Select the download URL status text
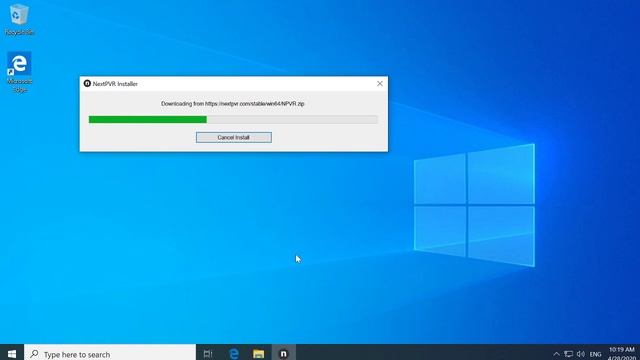 (x=233, y=104)
